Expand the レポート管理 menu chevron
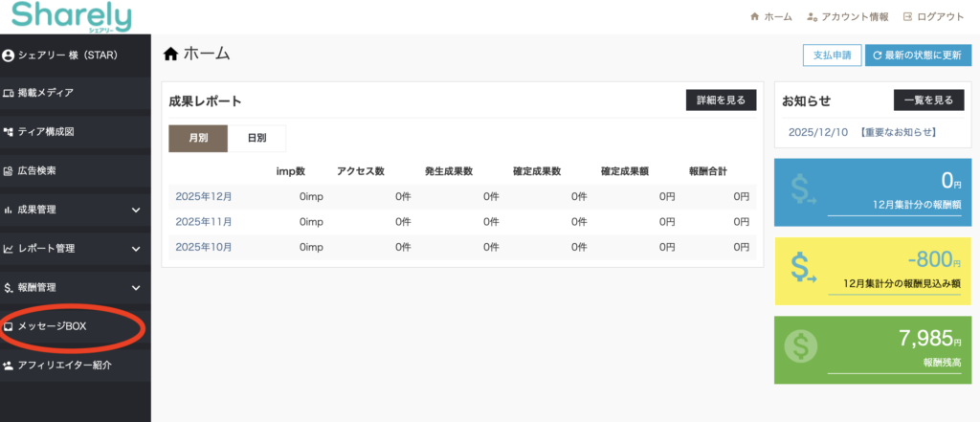Viewport: 980px width, 422px height. click(136, 249)
